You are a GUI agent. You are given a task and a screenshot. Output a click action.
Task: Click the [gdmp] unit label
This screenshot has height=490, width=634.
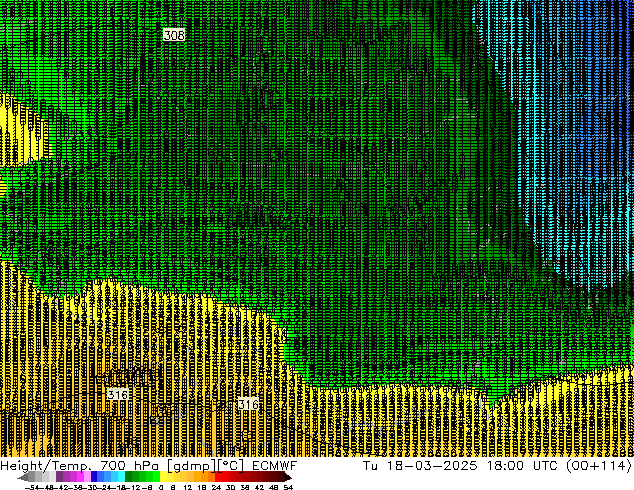click(192, 466)
